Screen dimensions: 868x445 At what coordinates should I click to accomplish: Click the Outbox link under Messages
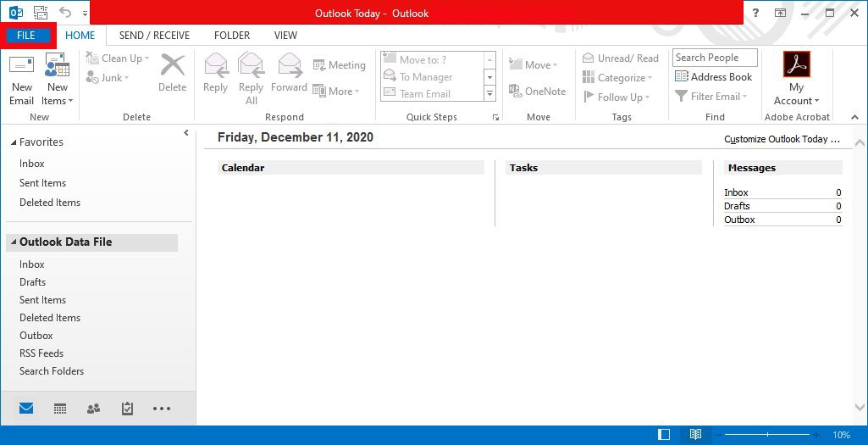point(739,220)
